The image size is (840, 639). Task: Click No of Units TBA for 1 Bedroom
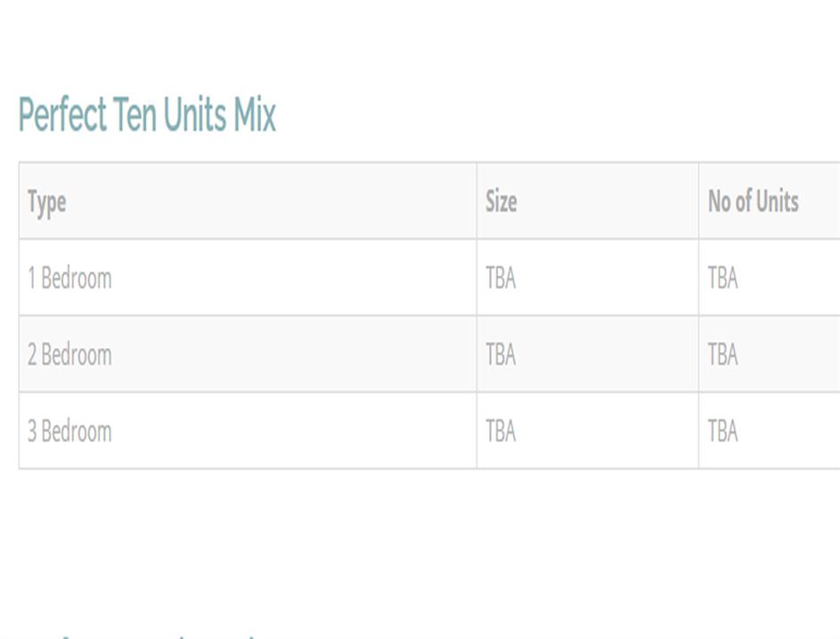722,278
